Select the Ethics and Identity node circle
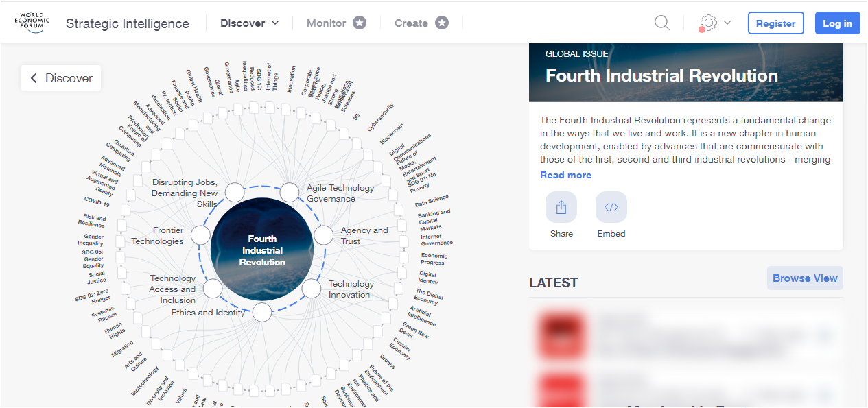The image size is (868, 408). (262, 313)
